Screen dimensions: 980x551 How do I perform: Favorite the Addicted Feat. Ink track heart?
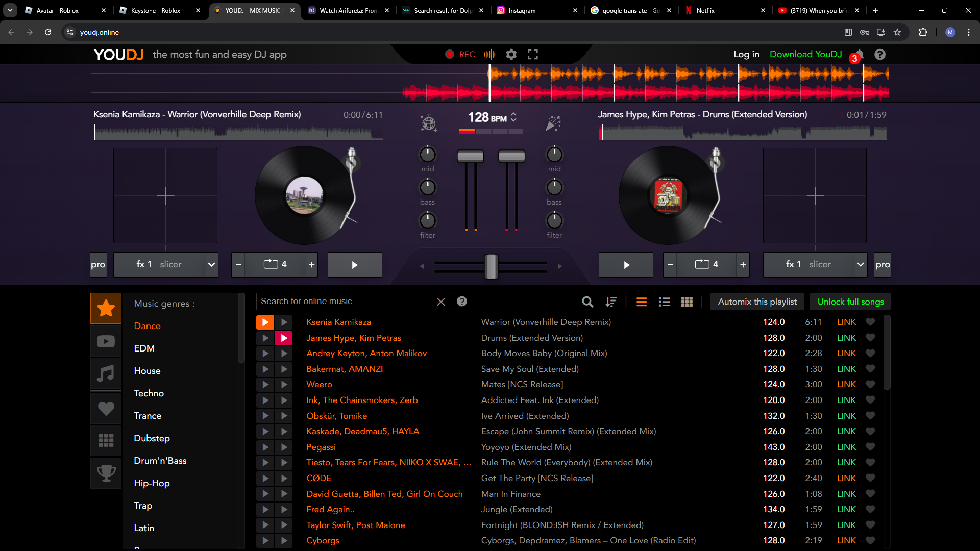pyautogui.click(x=871, y=400)
